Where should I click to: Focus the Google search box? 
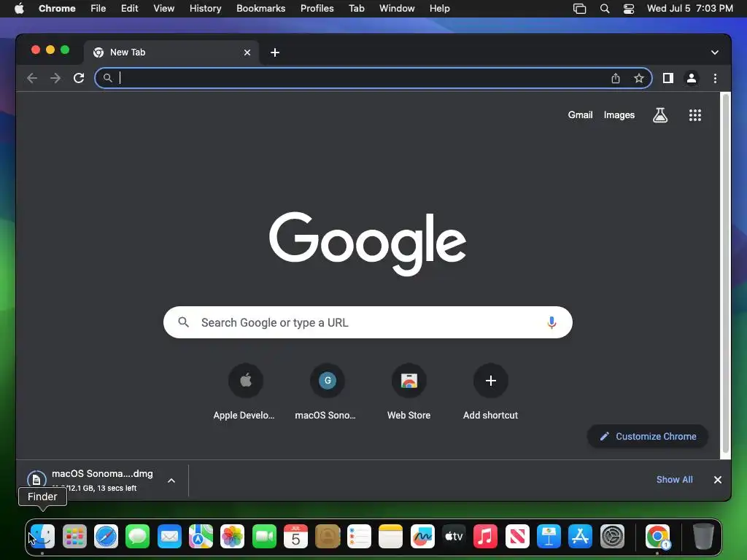(368, 322)
